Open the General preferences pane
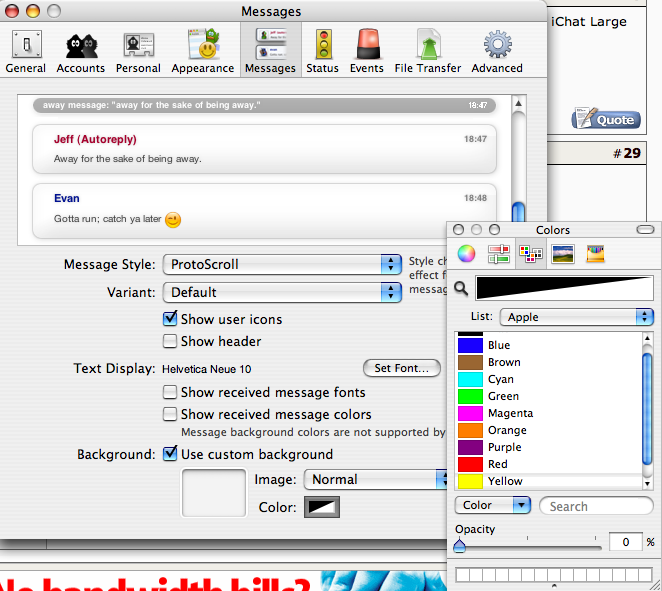 pyautogui.click(x=26, y=52)
